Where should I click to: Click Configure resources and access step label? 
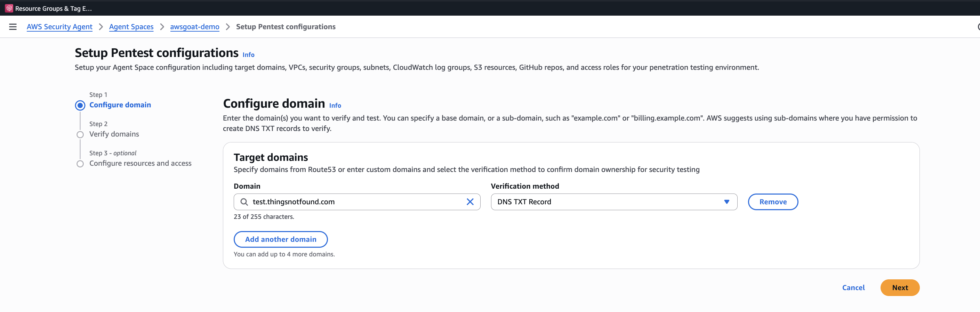pos(140,163)
